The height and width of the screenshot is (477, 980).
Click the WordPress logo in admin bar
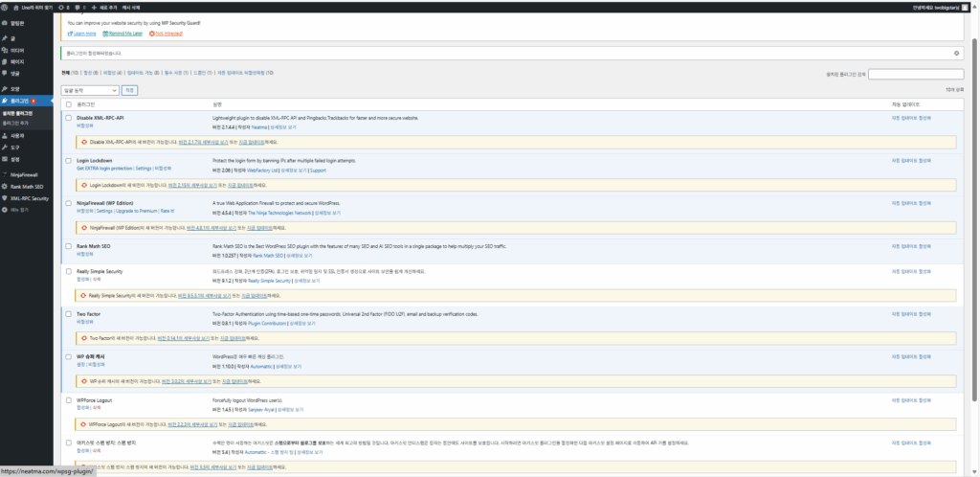point(5,6)
